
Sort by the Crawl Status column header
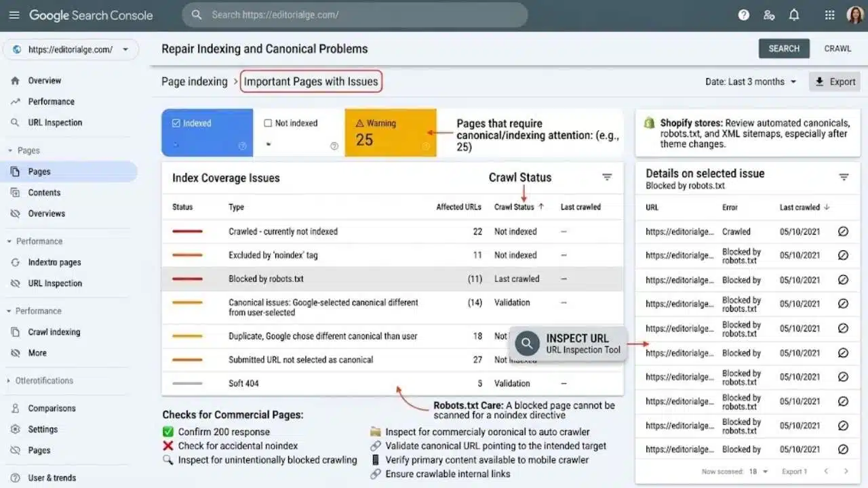(x=519, y=207)
